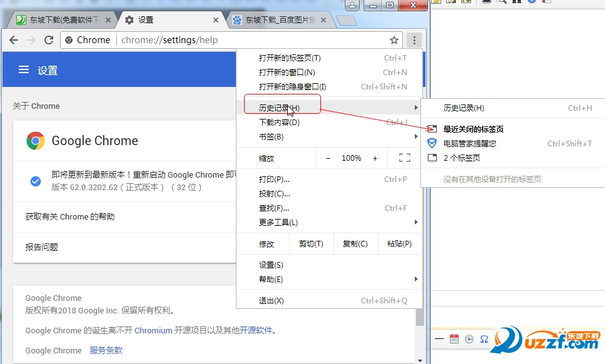The width and height of the screenshot is (605, 364).
Task: Switch to the 东坡下载_百度图片 tab
Action: [x=280, y=20]
